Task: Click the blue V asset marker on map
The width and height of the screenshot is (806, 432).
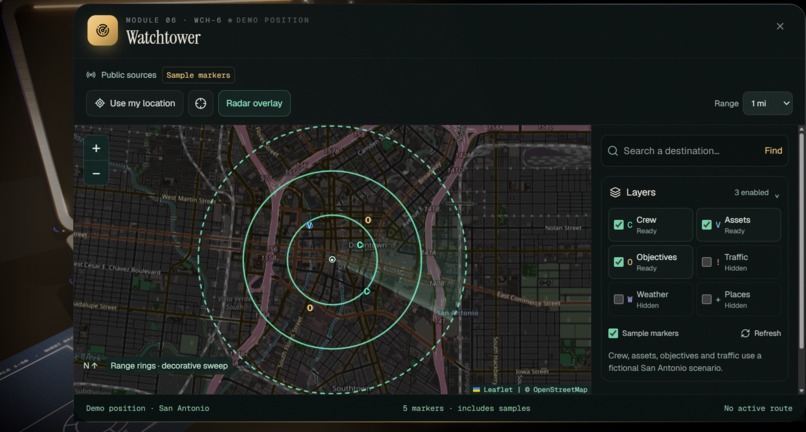Action: click(309, 225)
